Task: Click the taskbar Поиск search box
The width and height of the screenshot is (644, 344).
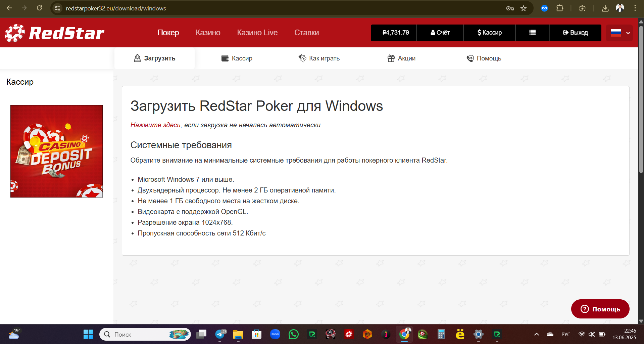Action: click(x=145, y=334)
